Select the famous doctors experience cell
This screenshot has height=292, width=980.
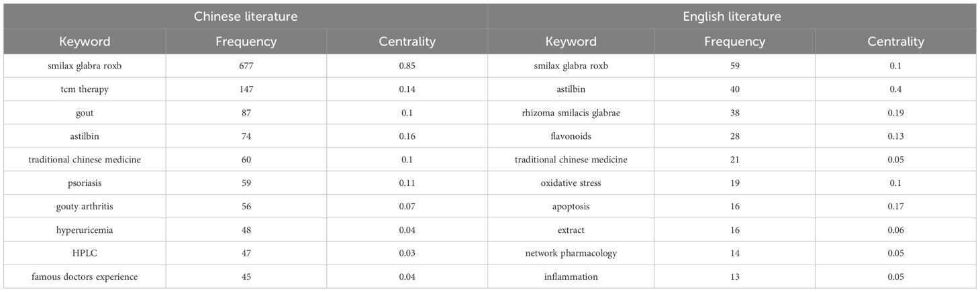point(85,277)
